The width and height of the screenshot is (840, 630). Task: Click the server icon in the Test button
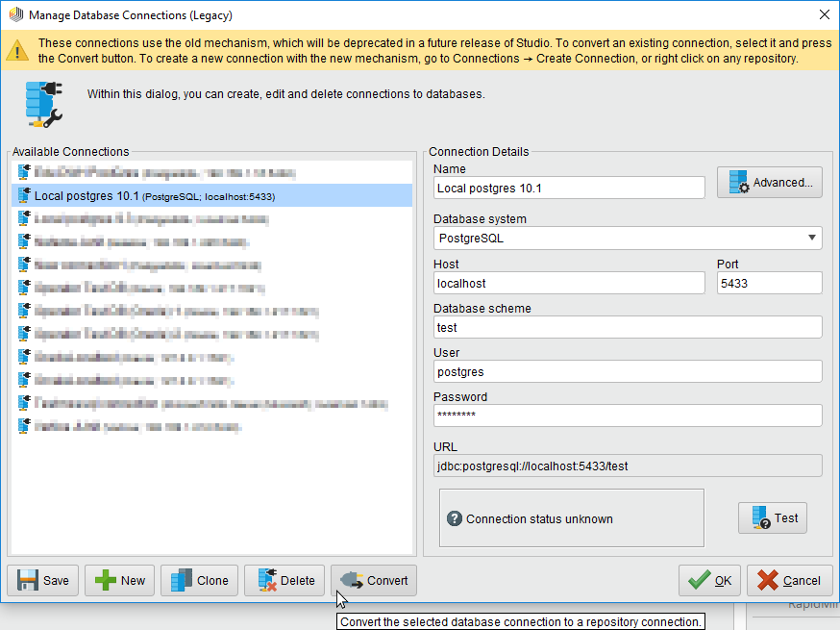coord(761,517)
